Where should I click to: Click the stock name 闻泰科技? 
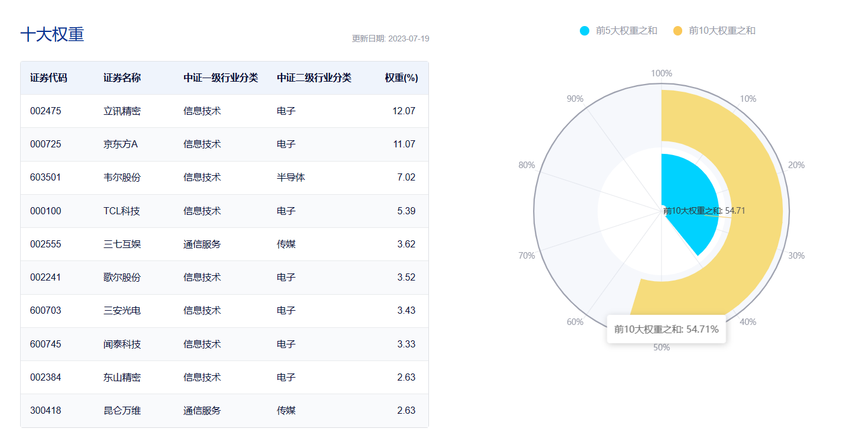click(122, 344)
